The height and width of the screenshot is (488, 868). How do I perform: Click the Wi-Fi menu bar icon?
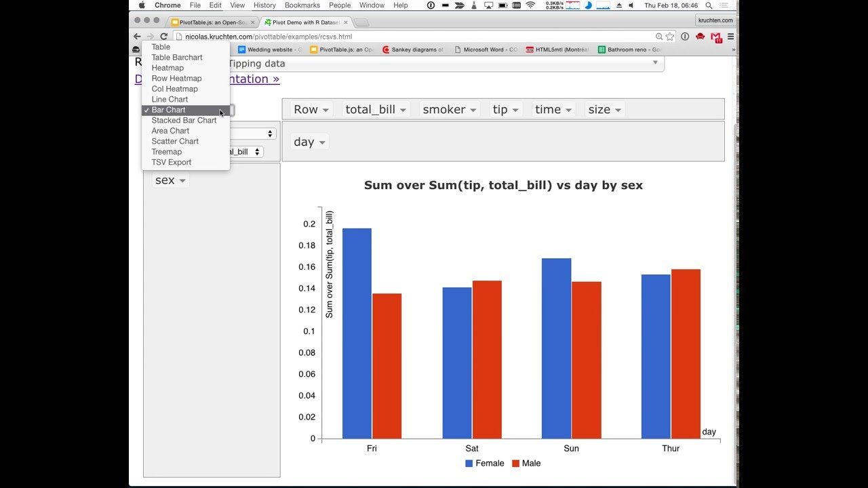[530, 5]
